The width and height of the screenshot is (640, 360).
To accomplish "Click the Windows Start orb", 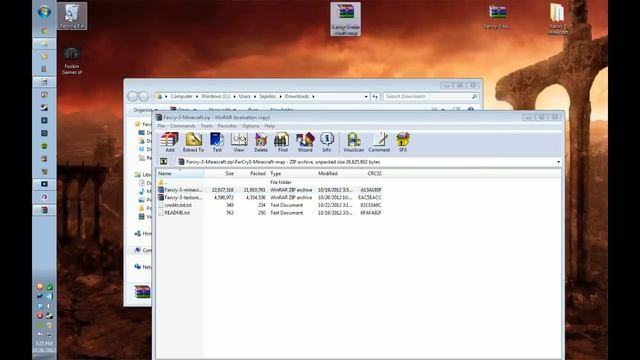I will tap(44, 12).
